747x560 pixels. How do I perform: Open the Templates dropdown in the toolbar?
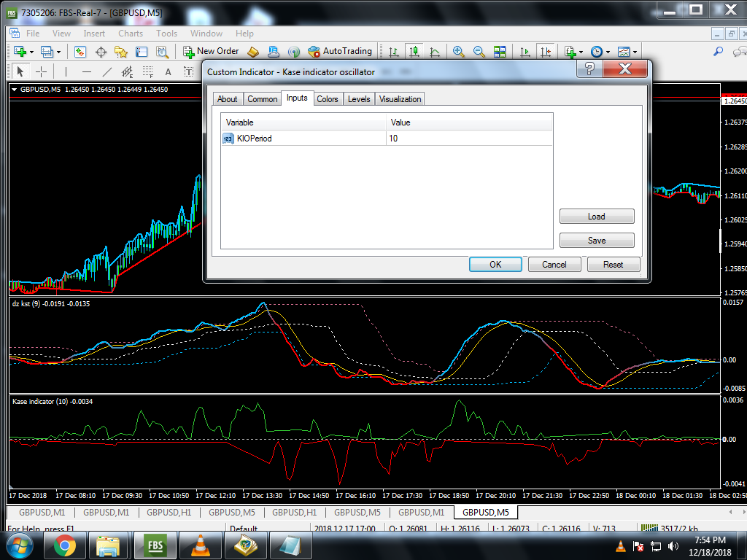pos(627,52)
